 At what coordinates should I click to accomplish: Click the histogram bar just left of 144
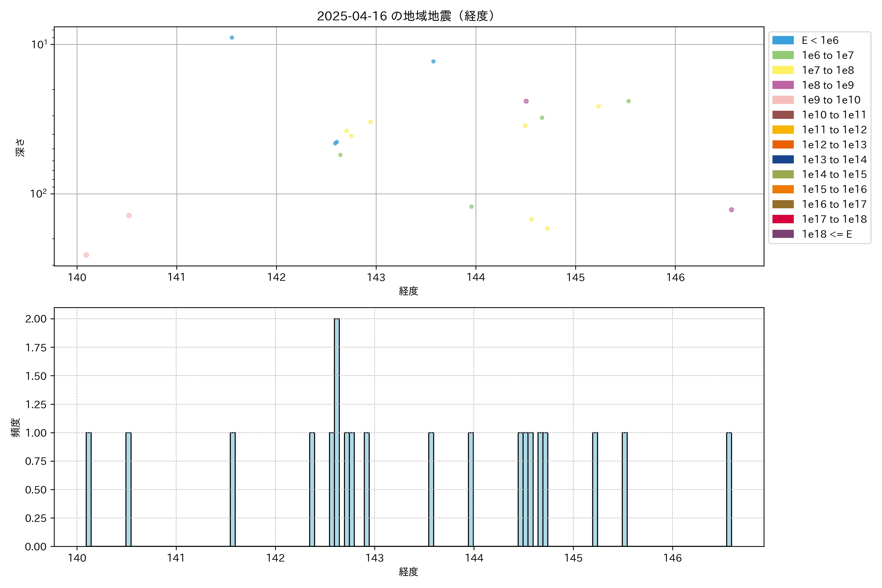(471, 489)
